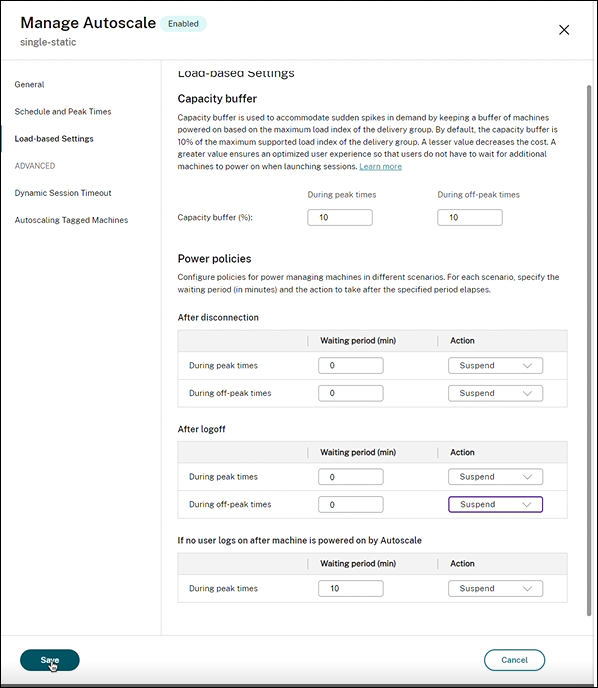Click the vertical scrollbar of settings pane
This screenshot has height=688, width=598.
589,350
